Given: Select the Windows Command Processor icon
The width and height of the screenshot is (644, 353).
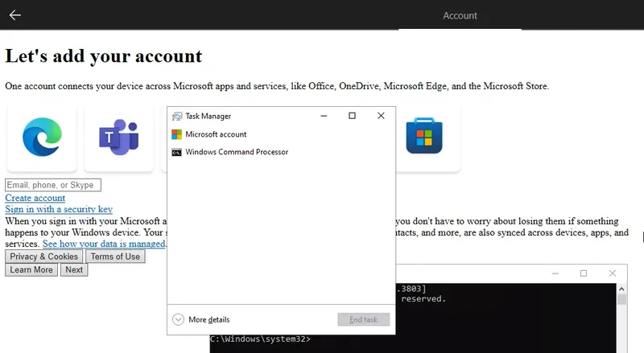Looking at the screenshot, I should tap(176, 152).
